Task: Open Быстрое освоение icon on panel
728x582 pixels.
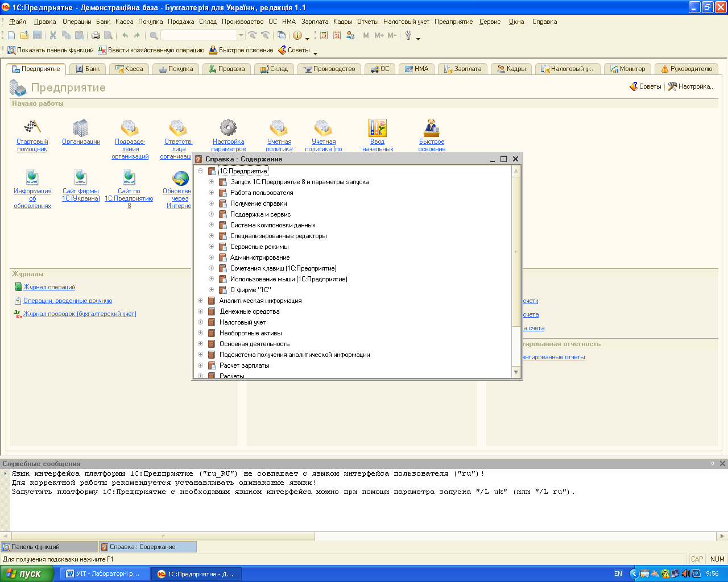Action: 432,135
